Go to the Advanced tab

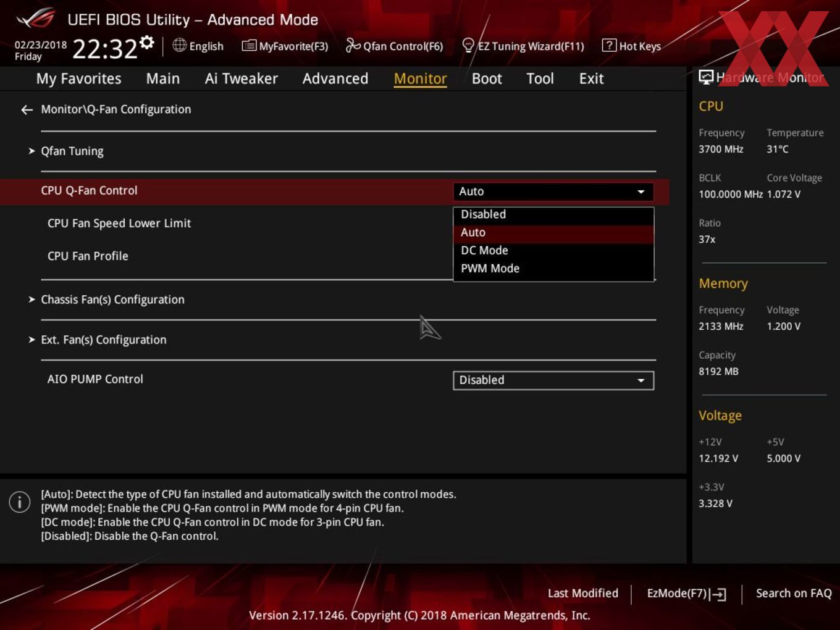point(335,78)
